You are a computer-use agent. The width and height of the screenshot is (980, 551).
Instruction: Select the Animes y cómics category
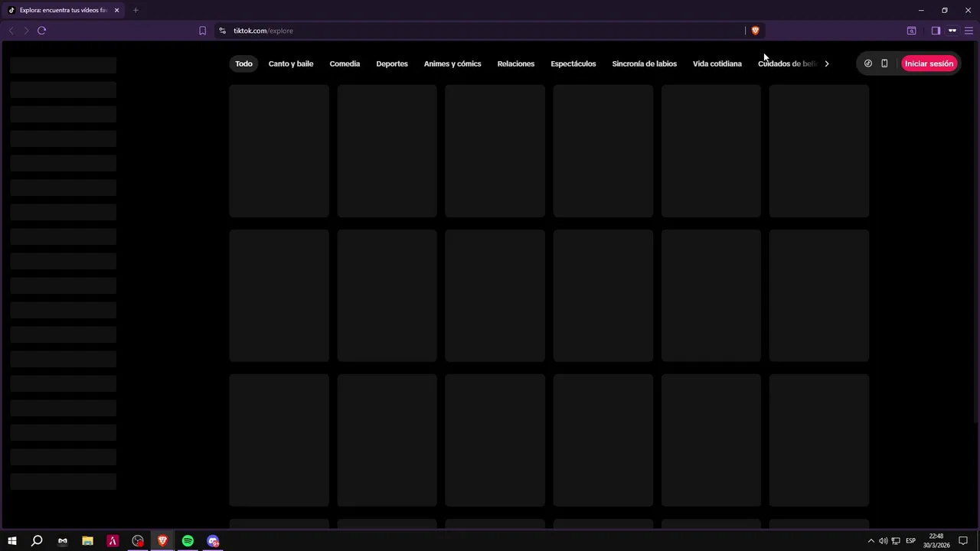(x=452, y=64)
